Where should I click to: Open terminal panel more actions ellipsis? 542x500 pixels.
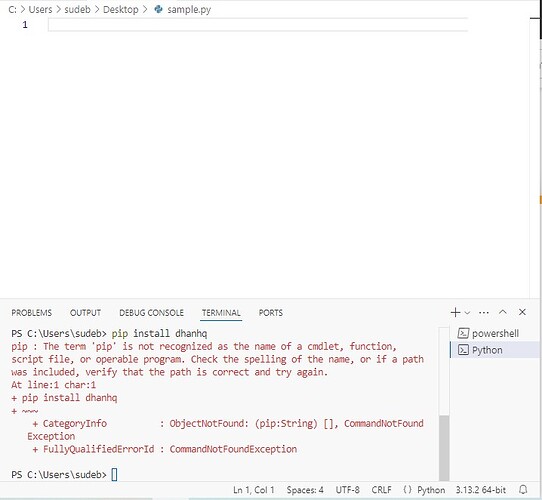click(x=484, y=313)
